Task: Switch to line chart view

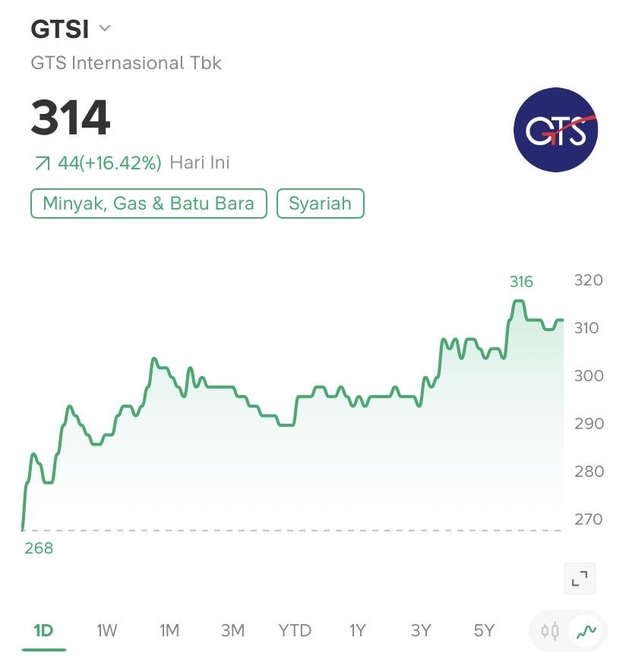Action: click(584, 631)
